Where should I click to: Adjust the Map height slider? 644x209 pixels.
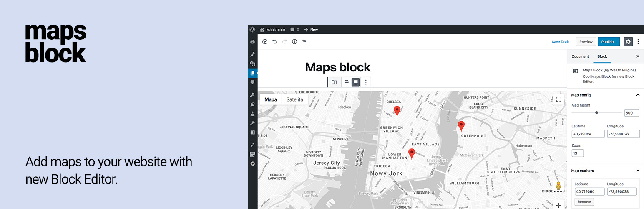click(x=596, y=112)
